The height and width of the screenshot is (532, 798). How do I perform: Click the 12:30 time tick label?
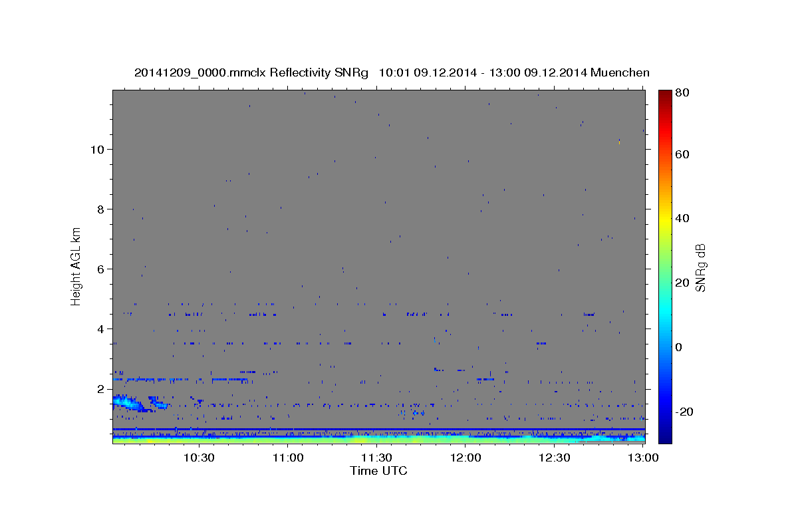(x=554, y=458)
